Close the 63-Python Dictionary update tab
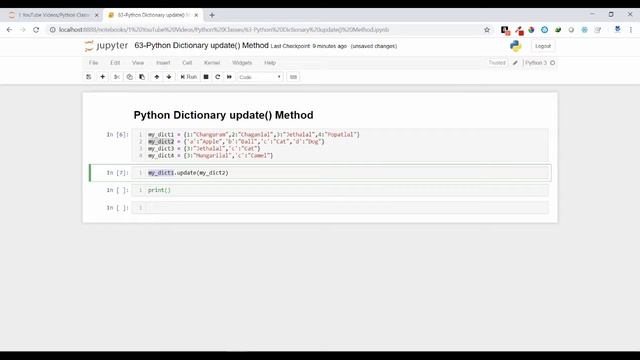The width and height of the screenshot is (640, 360). tap(196, 15)
